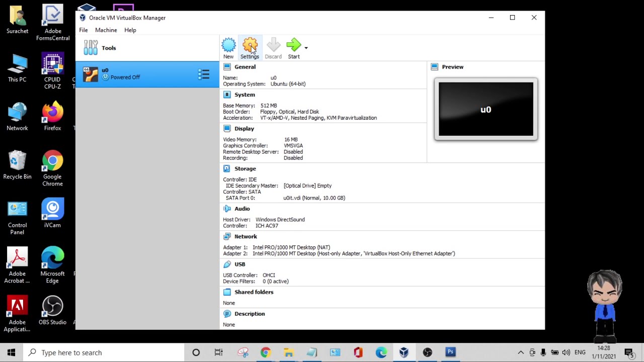The width and height of the screenshot is (644, 362).
Task: Open Task View from the taskbar
Action: click(218, 352)
